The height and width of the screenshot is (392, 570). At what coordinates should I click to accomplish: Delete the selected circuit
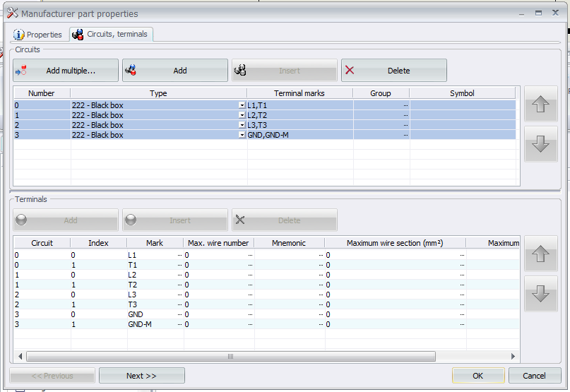(393, 71)
